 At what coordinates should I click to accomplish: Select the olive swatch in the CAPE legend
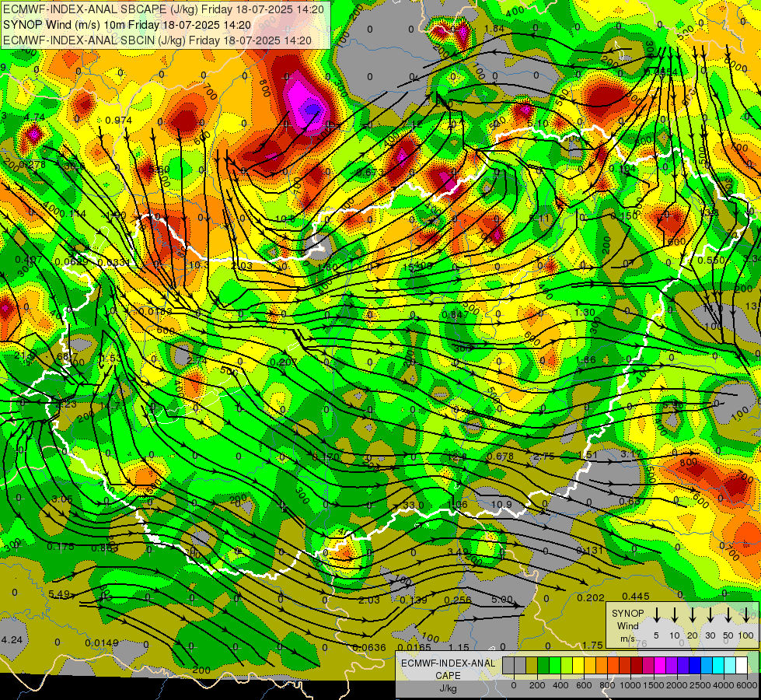(x=532, y=666)
